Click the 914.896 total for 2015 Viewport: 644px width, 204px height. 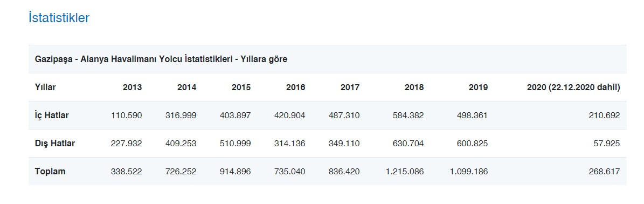pos(236,171)
